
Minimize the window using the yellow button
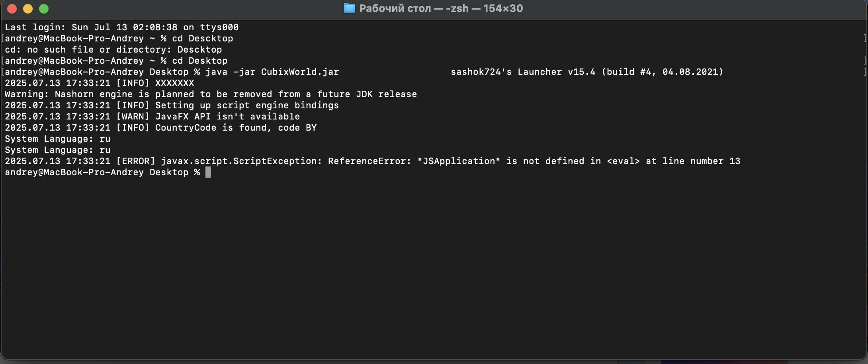tap(28, 9)
